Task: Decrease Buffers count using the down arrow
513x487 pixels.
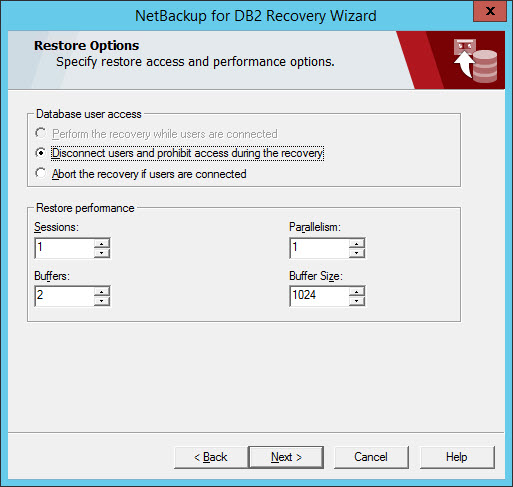Action: 102,301
